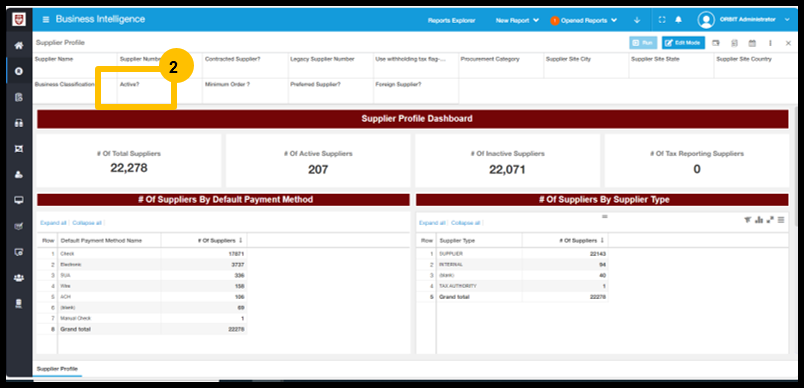Expand the New Report dropdown
The image size is (804, 388).
(x=517, y=21)
